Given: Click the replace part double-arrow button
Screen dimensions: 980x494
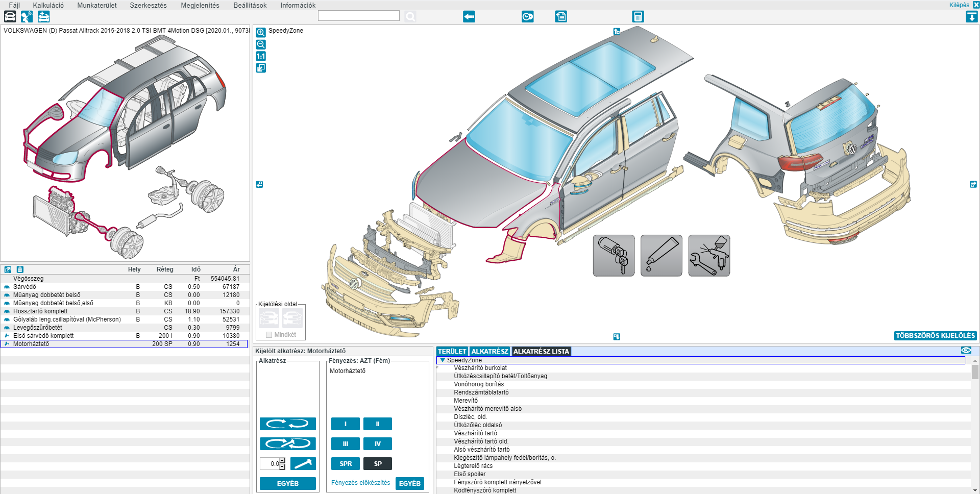Looking at the screenshot, I should point(288,424).
